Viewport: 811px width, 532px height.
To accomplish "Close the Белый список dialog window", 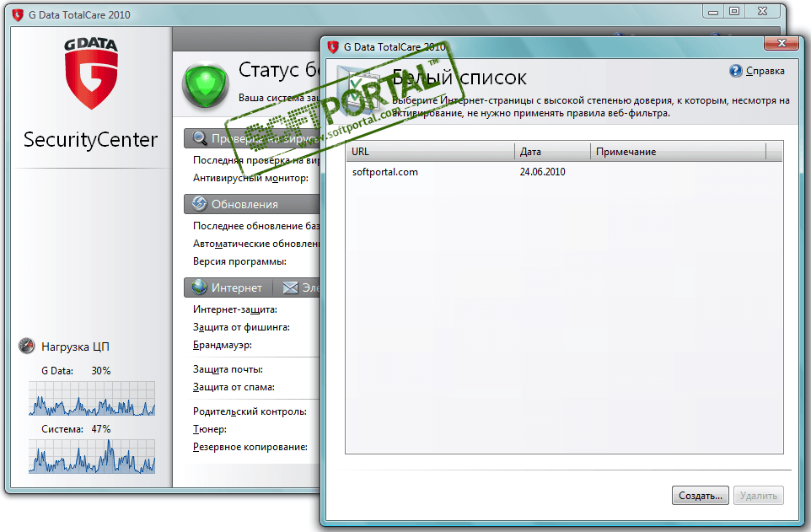I will [x=781, y=44].
